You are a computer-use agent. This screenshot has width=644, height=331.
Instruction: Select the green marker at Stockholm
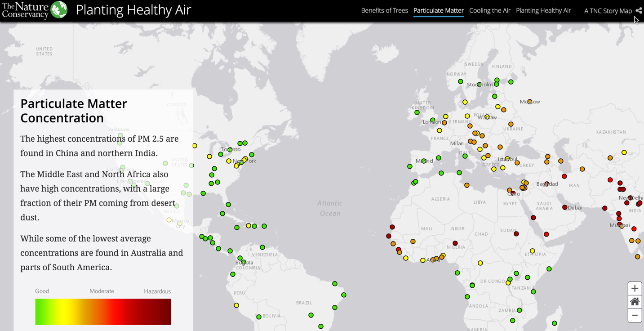(x=479, y=85)
